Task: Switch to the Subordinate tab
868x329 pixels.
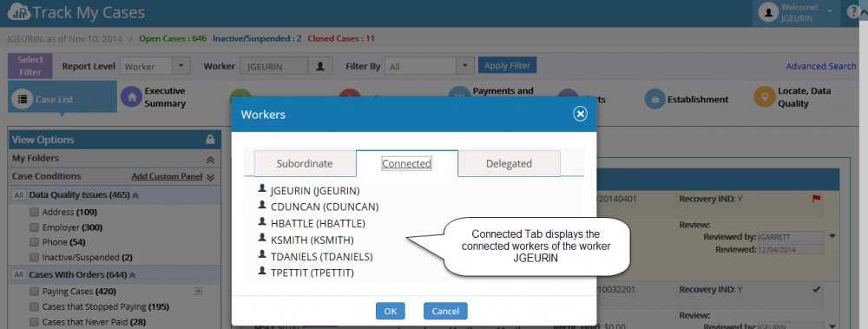Action: coord(305,163)
